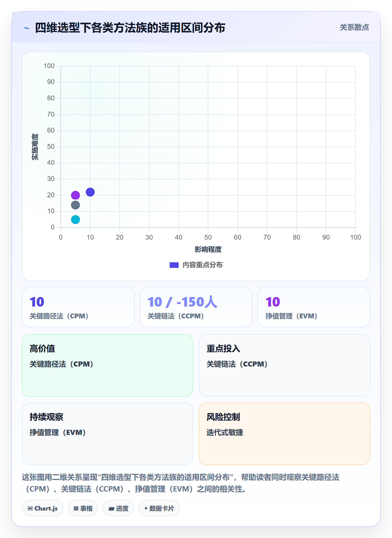This screenshot has height=538, width=392.
Task: Click the gray scatter data point
Action: point(75,205)
